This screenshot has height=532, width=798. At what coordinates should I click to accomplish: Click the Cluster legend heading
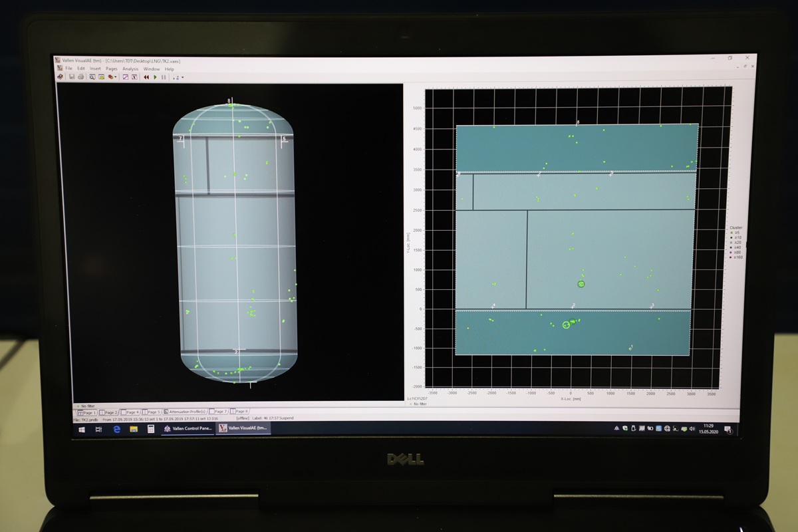click(x=735, y=227)
